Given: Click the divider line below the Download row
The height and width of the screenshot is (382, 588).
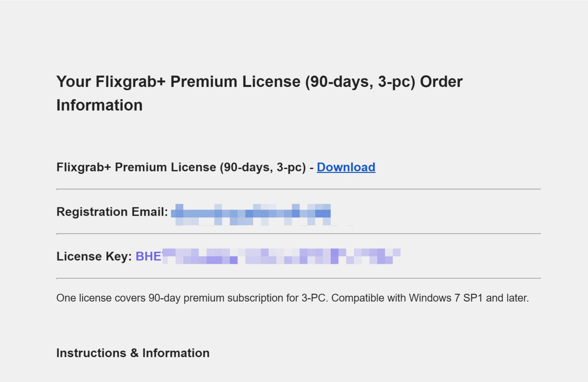Looking at the screenshot, I should tap(298, 189).
